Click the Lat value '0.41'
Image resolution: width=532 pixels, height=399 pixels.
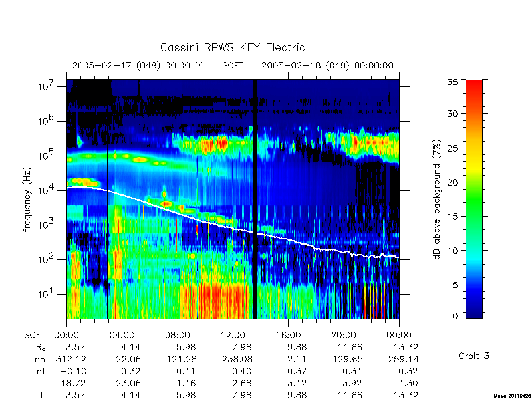186,371
